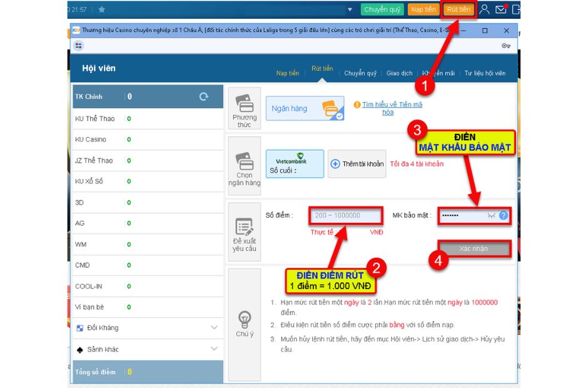Viewport: 588px width, 388px height.
Task: Open the mail inbox icon with red dot
Action: [501, 9]
